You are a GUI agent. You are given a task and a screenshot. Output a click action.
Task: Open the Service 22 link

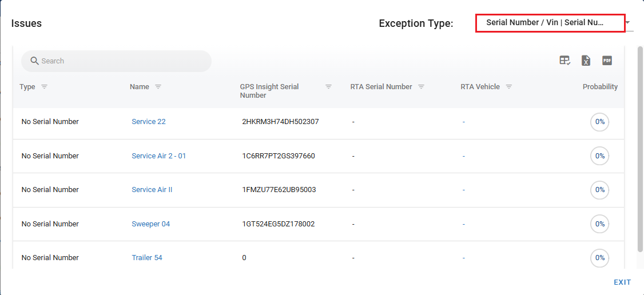coord(149,122)
